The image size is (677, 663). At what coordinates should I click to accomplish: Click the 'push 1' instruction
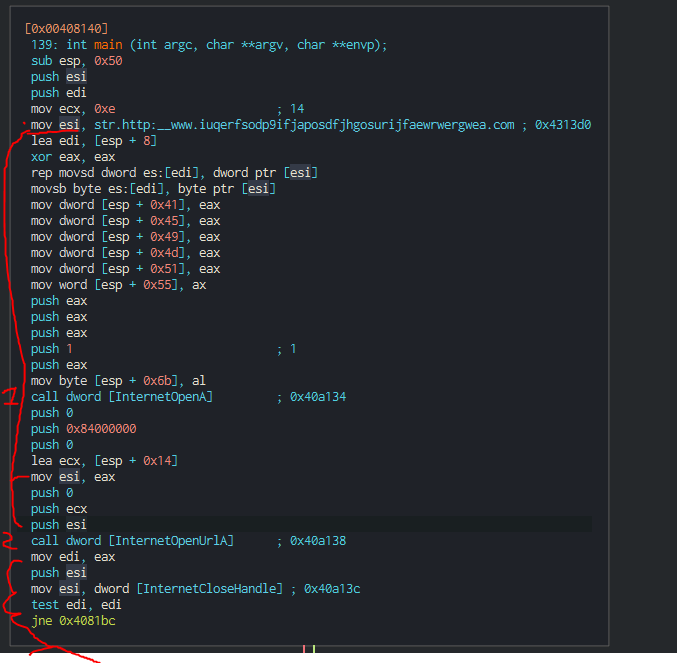click(51, 349)
